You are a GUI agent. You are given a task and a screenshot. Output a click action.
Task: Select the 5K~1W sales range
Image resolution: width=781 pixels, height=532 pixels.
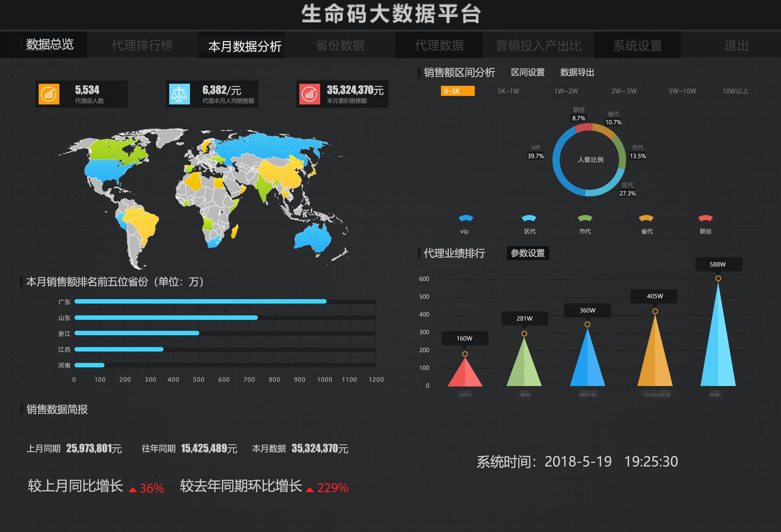coord(508,91)
